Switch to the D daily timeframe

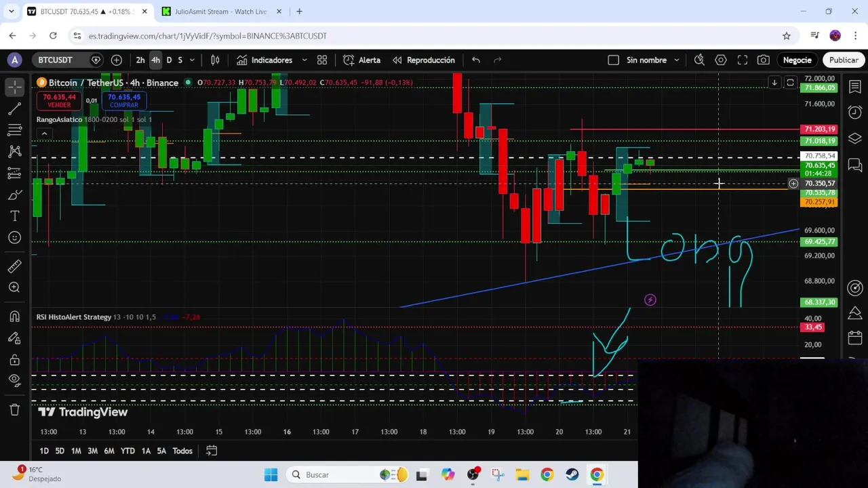169,60
